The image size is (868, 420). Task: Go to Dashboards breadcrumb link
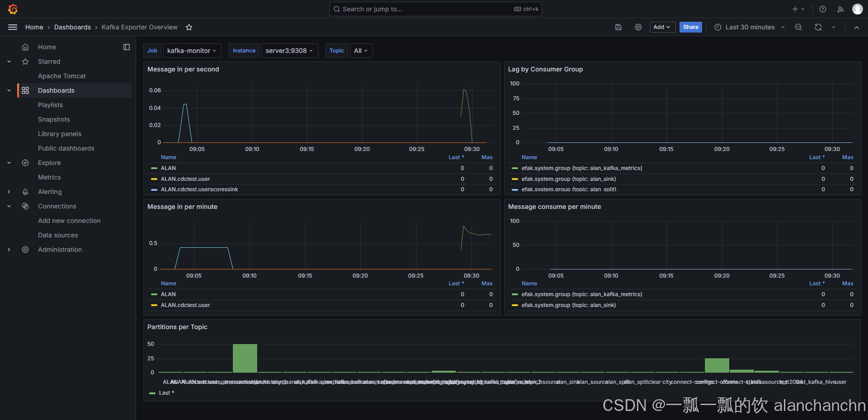tap(72, 27)
